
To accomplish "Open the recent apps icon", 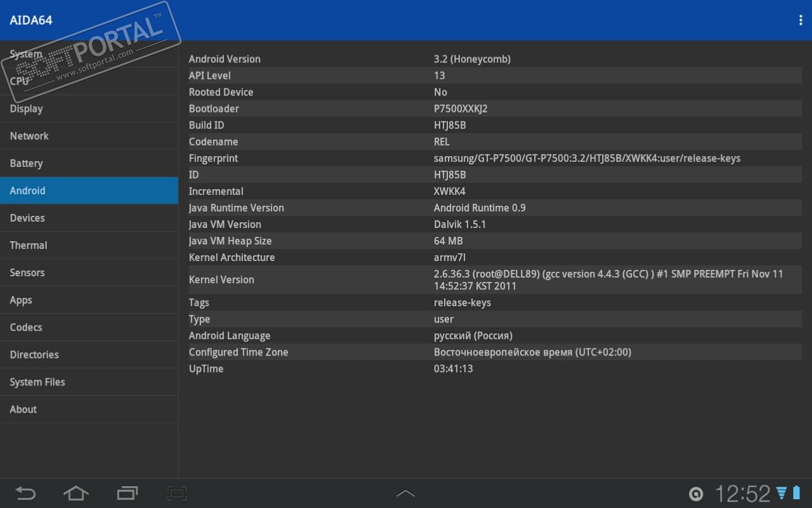I will point(128,493).
